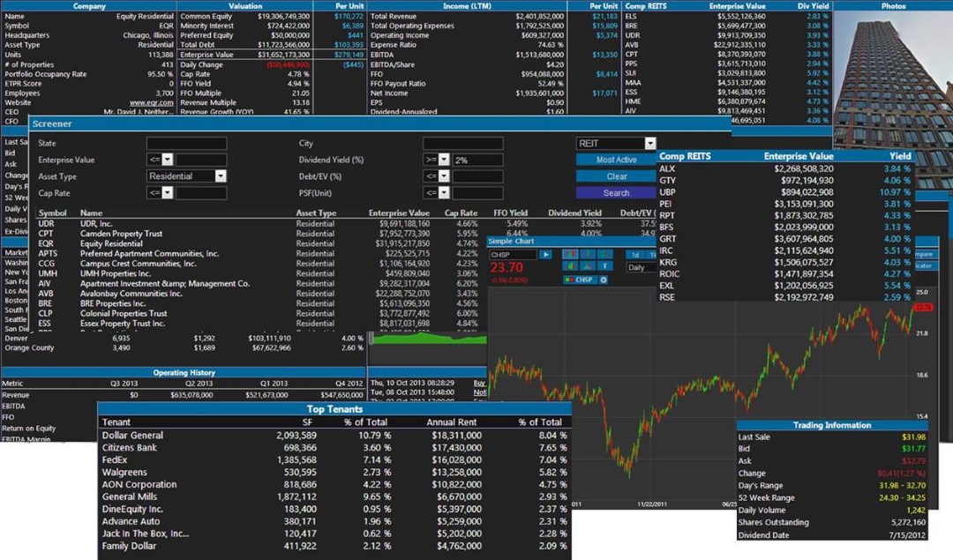Click the 52 Week Range value 24.30 - 34.25

(902, 497)
